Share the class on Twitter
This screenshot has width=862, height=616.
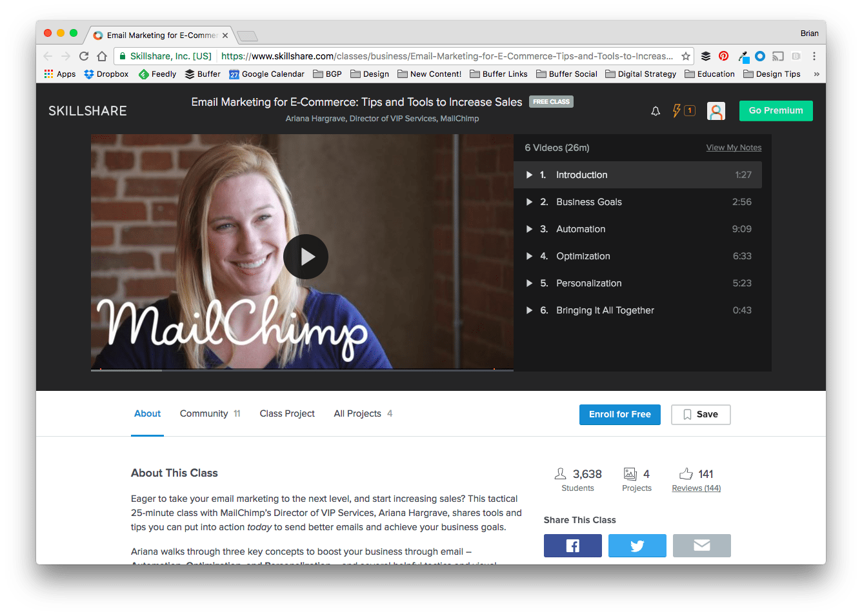(x=637, y=545)
